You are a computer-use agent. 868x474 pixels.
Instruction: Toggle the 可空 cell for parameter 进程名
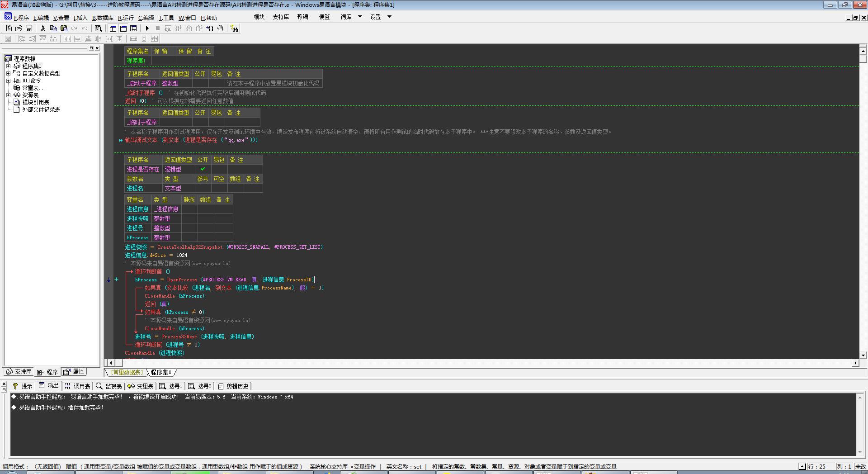pyautogui.click(x=219, y=188)
